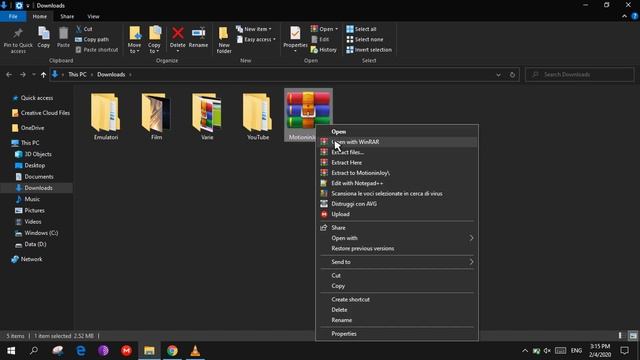
Task: Choose Open in the context menu
Action: 397,131
